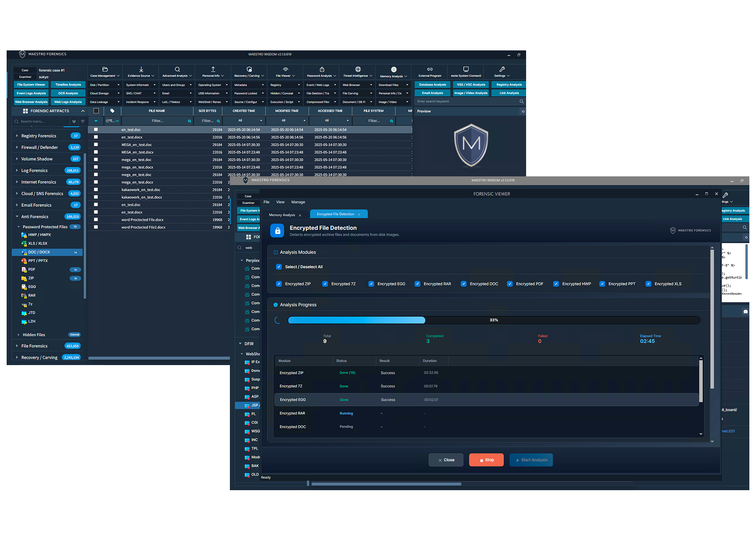Click the keyword search magnifier icon
756x541 pixels.
tap(522, 102)
